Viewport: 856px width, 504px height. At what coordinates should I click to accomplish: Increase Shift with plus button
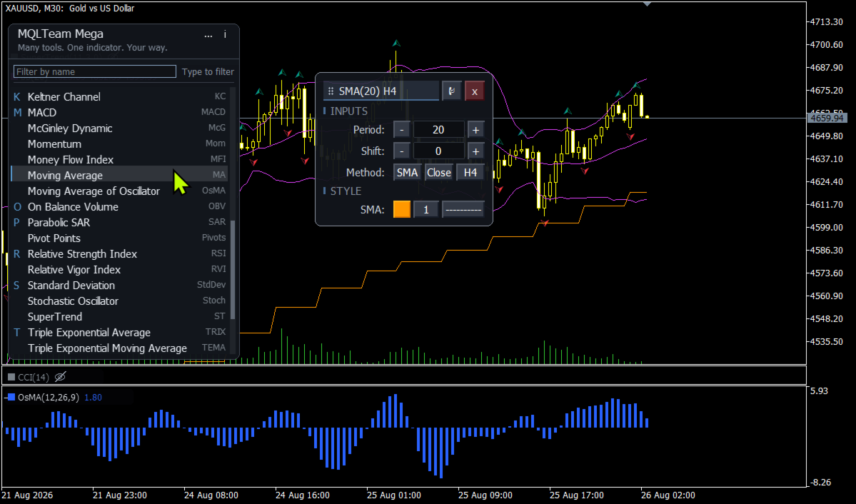point(475,151)
